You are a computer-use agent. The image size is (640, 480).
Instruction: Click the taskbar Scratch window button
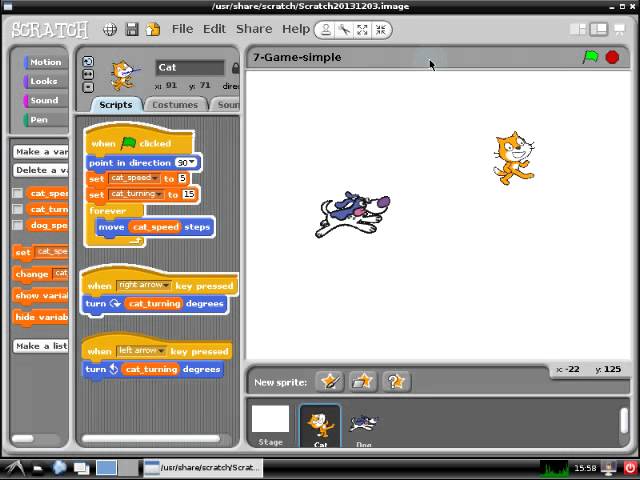click(202, 468)
